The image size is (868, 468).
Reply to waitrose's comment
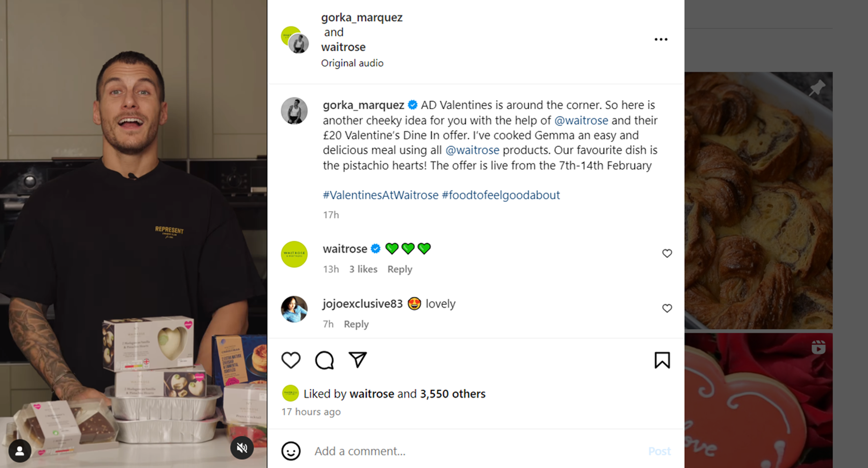(399, 269)
